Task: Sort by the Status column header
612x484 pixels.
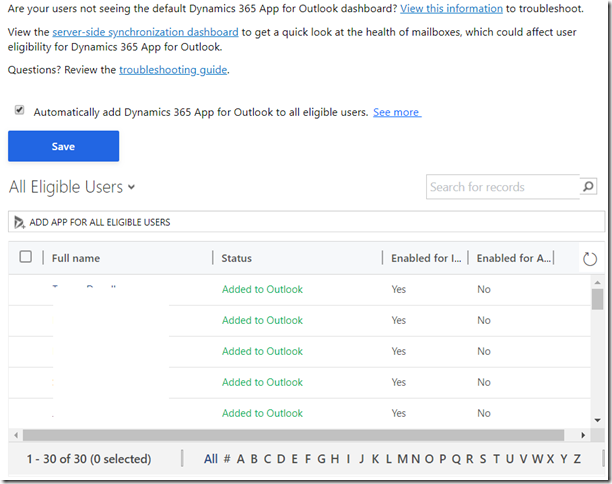Action: [x=237, y=258]
